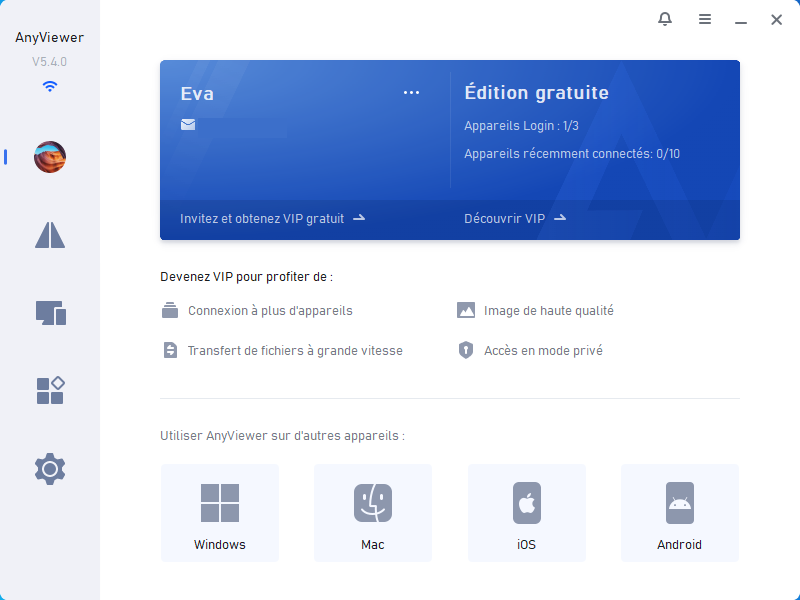Click Découvrir VIP link

505,218
